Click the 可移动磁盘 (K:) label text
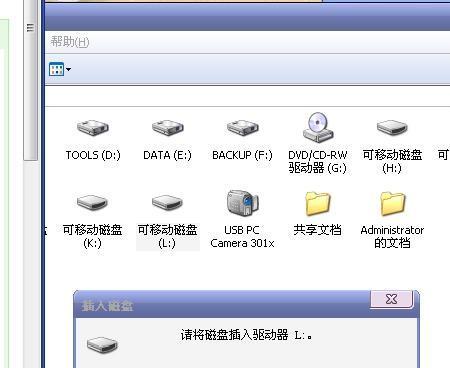Image resolution: width=450 pixels, height=368 pixels. click(92, 236)
